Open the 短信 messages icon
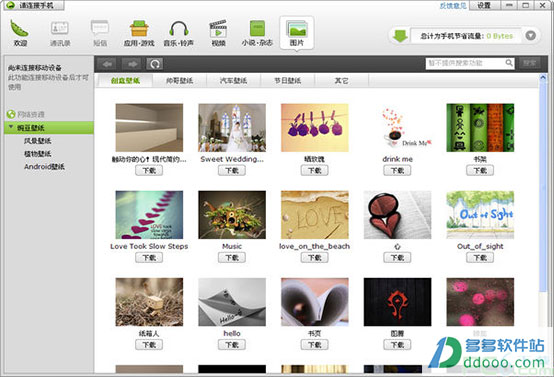This screenshot has height=377, width=554. coord(100,33)
